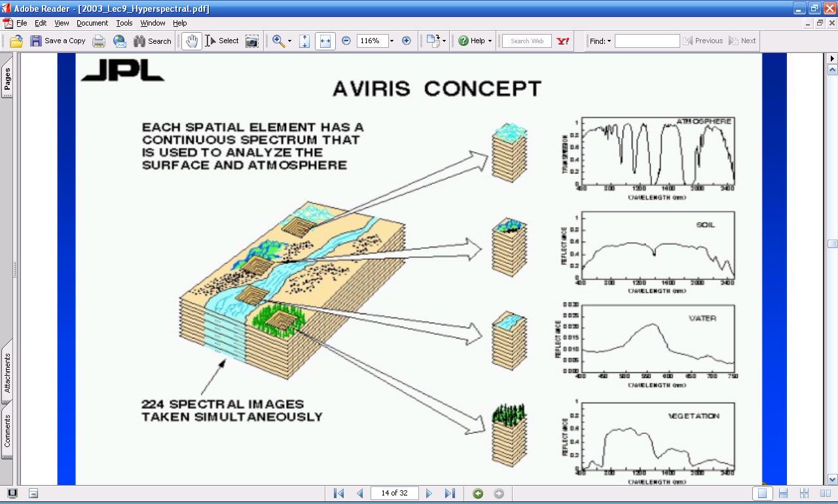
Task: Open the Pages side panel tab
Action: coord(7,79)
